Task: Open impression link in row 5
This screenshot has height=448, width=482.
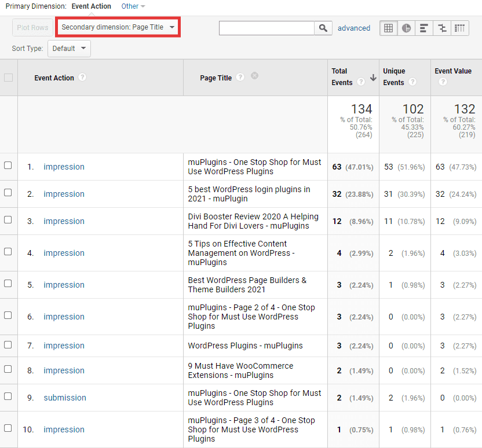Action: pyautogui.click(x=64, y=285)
